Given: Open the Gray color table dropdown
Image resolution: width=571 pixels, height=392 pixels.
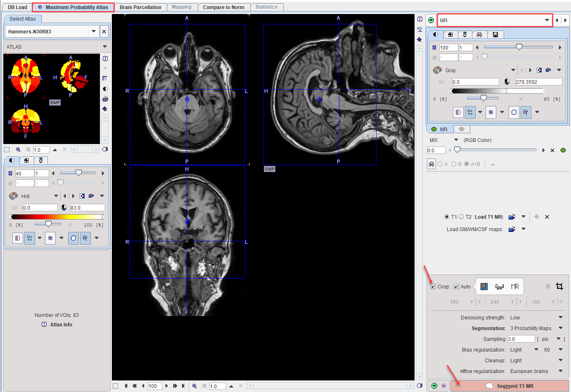Looking at the screenshot, I should pyautogui.click(x=513, y=70).
